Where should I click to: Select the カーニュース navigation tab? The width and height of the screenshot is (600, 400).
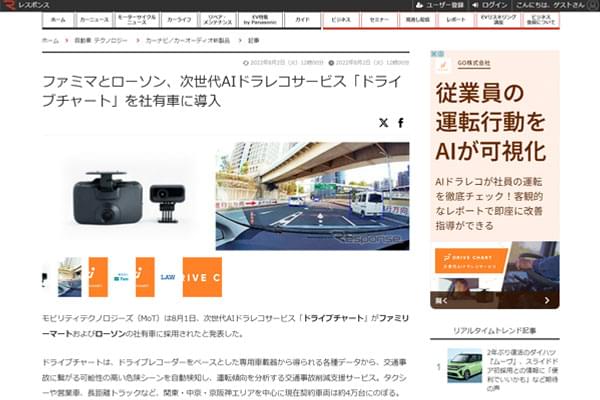(94, 20)
